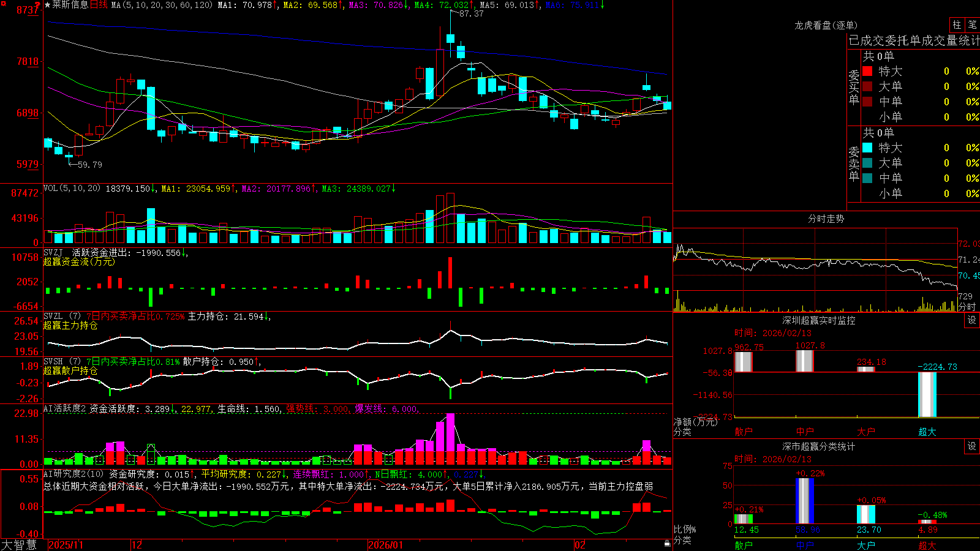Click 已成交委托单成交量统计 header
980x551 pixels.
coord(914,40)
